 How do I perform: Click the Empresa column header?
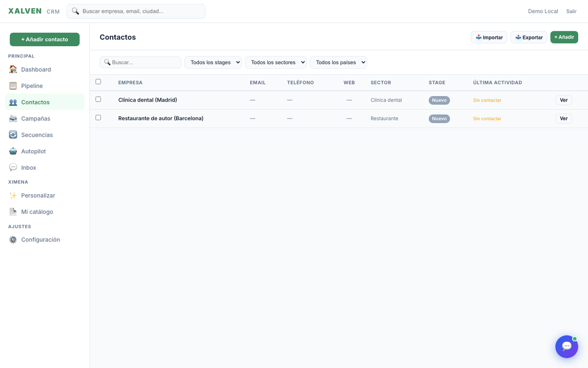point(130,82)
